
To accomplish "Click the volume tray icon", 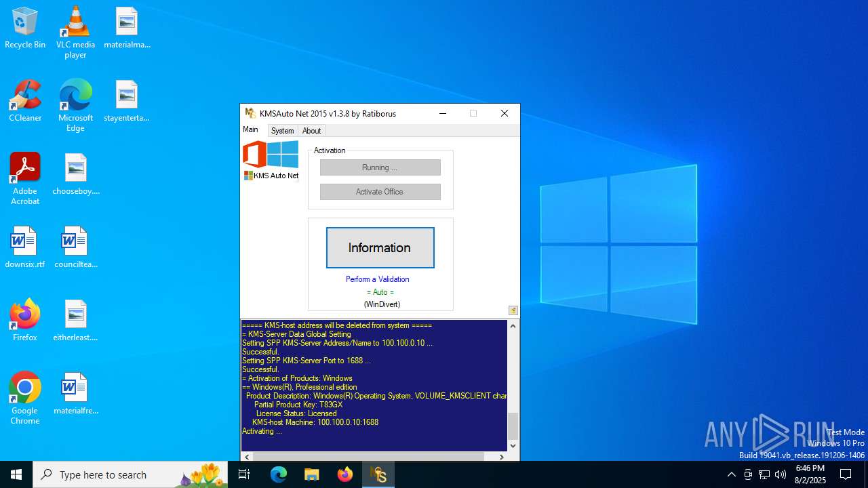I will tap(781, 474).
